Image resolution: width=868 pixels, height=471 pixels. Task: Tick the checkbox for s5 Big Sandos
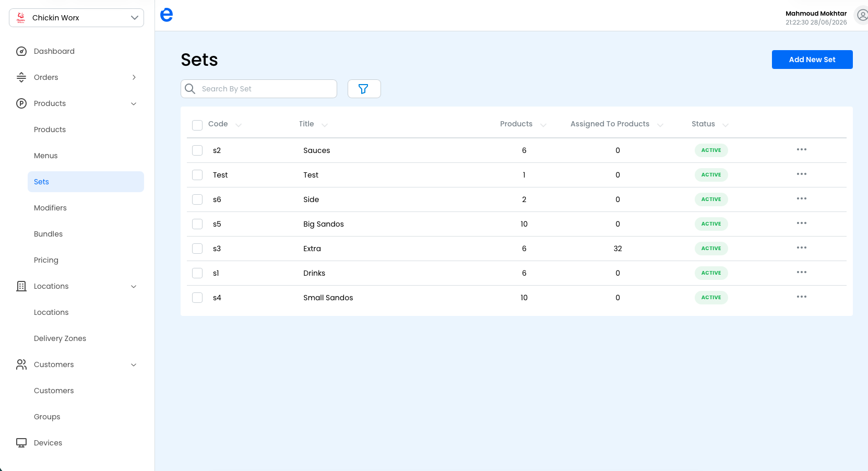(x=197, y=224)
